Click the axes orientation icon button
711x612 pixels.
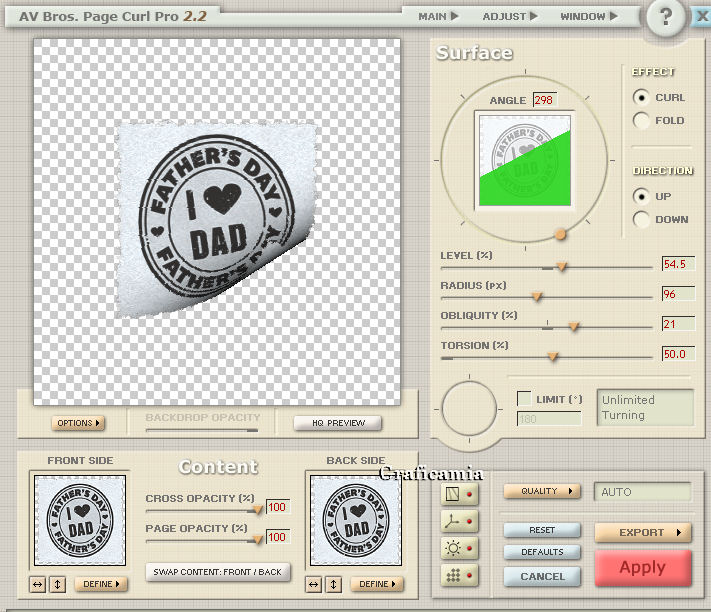click(x=459, y=521)
